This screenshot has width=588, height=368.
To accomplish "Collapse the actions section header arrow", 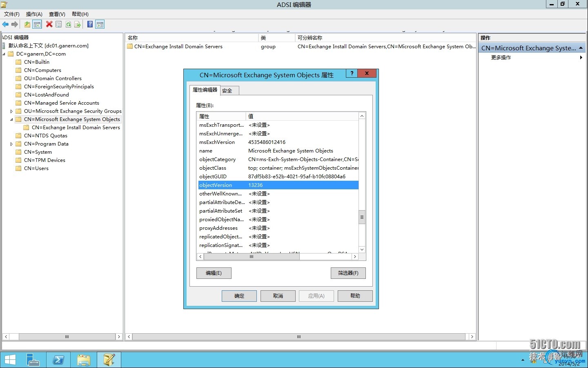I will click(x=581, y=48).
